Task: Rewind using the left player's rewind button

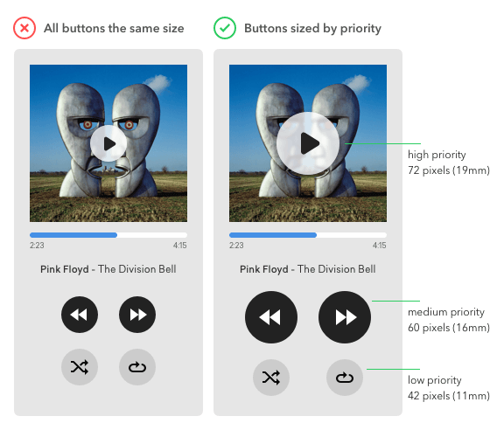Action: [x=80, y=315]
